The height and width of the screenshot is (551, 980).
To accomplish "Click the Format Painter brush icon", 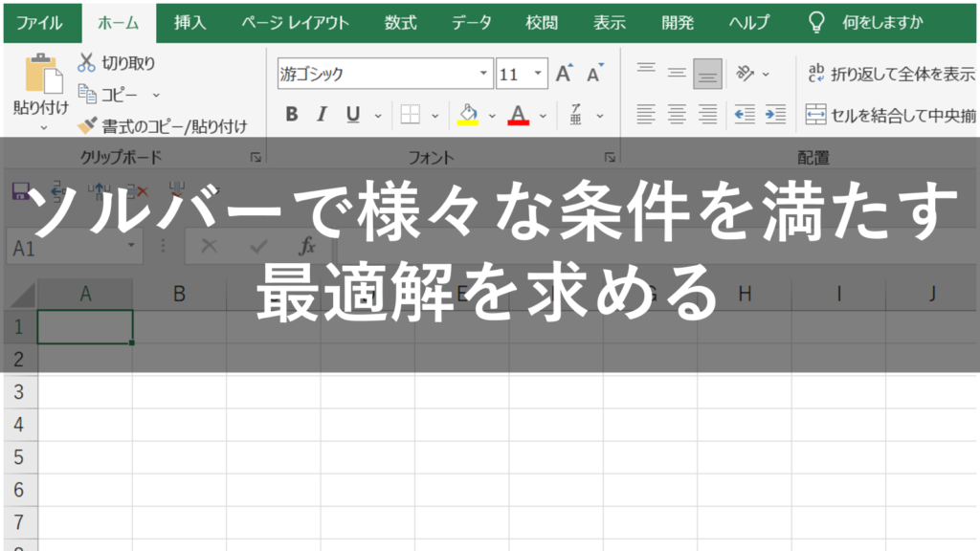I will [87, 125].
